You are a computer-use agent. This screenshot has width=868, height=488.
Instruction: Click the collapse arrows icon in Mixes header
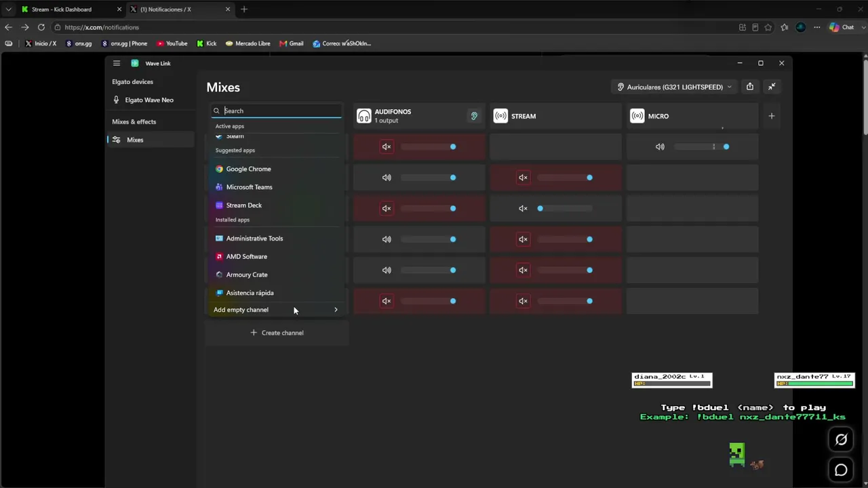772,87
